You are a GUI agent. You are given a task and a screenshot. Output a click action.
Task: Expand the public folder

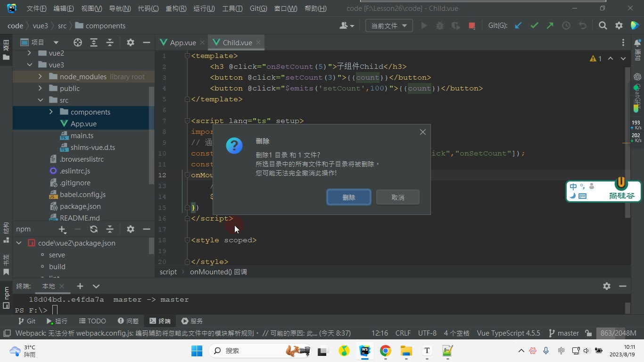tap(40, 89)
